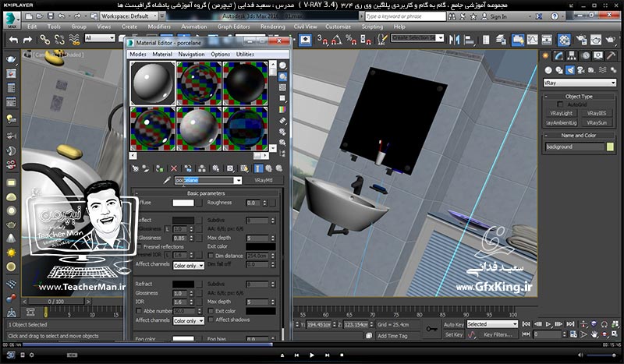Open Render Setup teapot icon
Image resolution: width=624 pixels, height=364 pixels.
[x=581, y=40]
